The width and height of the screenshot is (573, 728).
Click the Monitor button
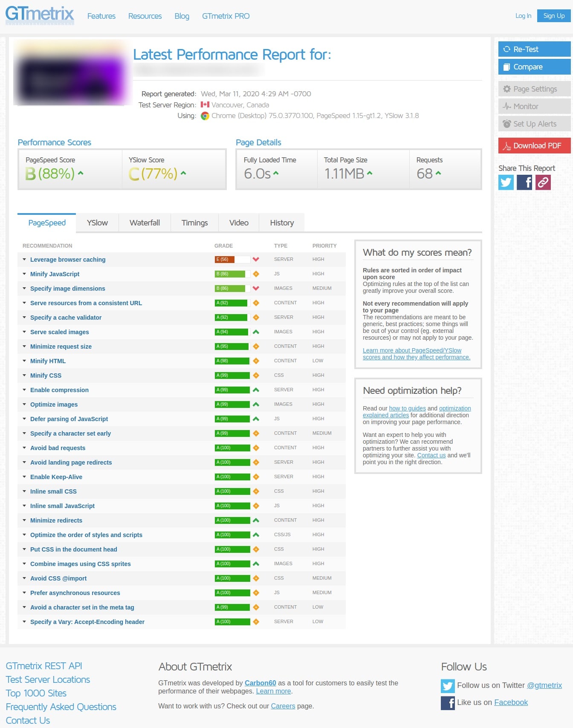tap(534, 106)
